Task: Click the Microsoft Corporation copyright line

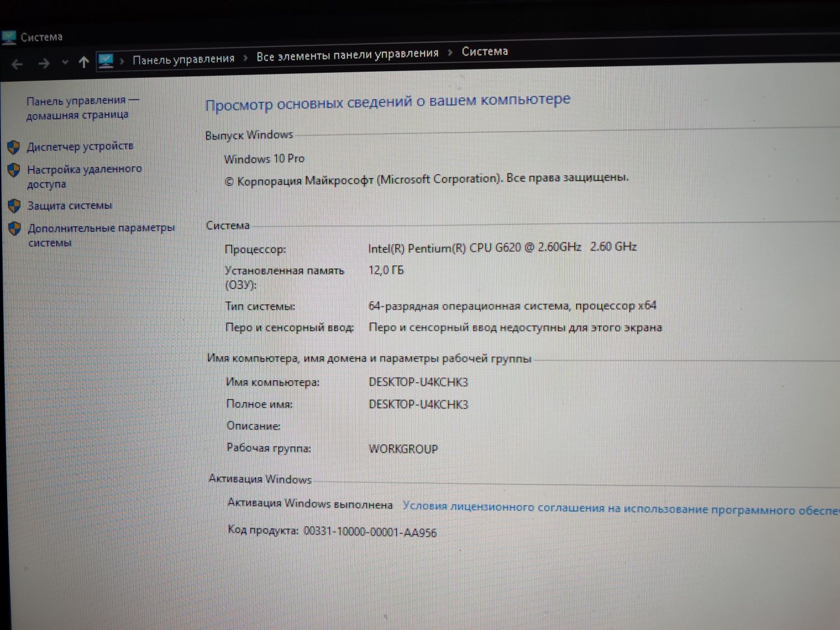Action: (x=426, y=180)
